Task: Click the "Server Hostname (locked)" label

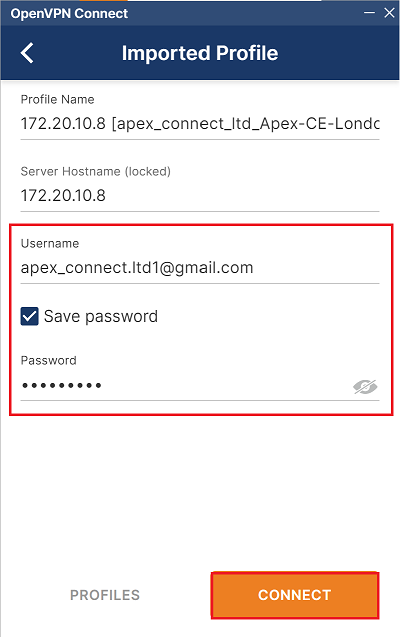Action: coord(95,171)
